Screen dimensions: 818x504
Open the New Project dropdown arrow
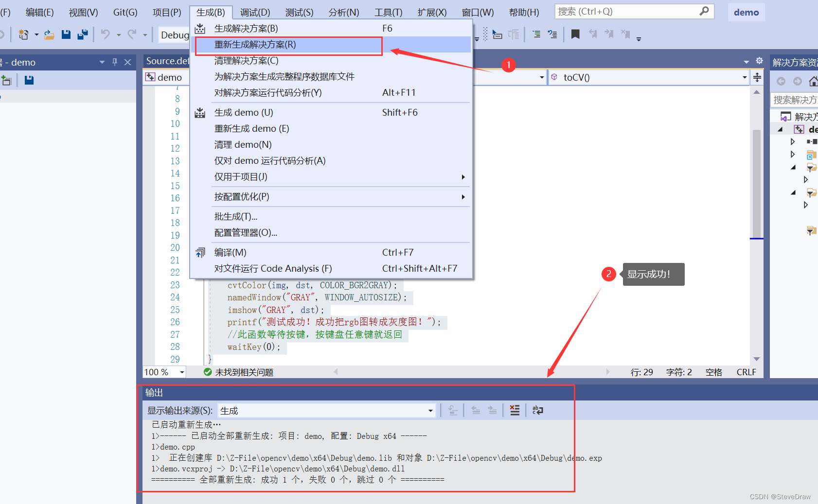click(x=36, y=35)
